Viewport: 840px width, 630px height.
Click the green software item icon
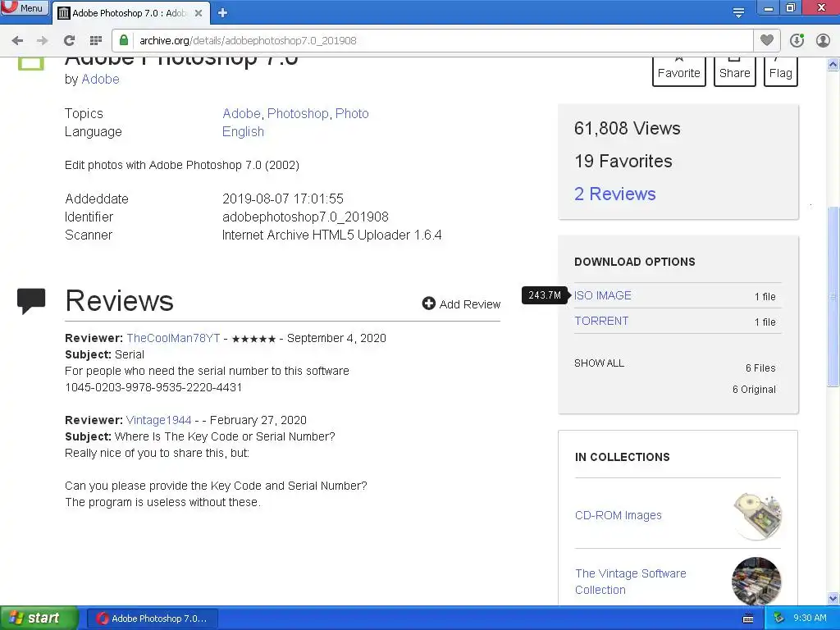[31, 64]
